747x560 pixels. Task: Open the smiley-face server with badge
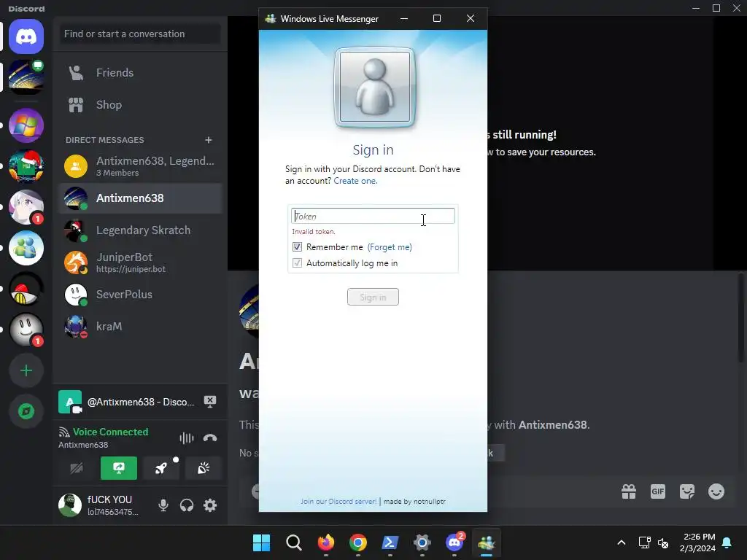pyautogui.click(x=26, y=330)
